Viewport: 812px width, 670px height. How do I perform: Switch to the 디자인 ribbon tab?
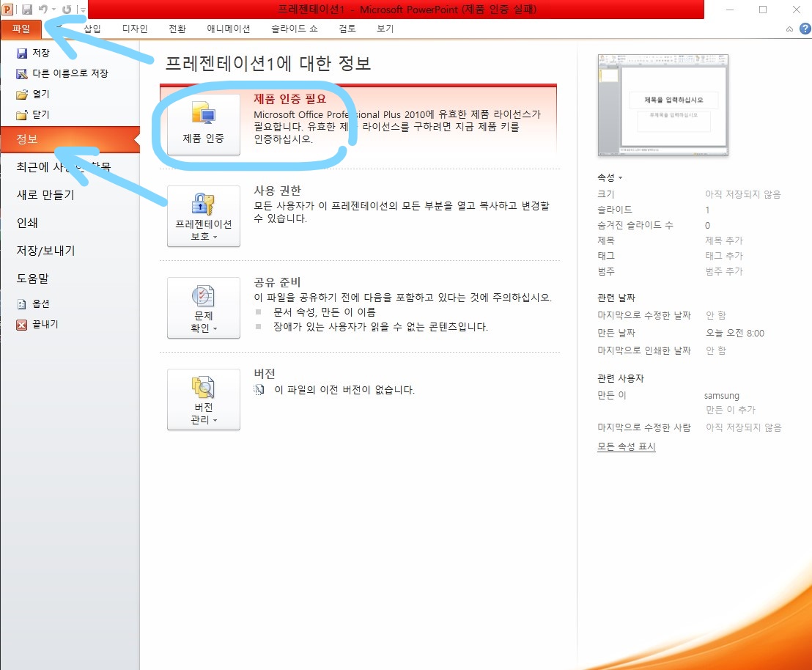click(135, 29)
